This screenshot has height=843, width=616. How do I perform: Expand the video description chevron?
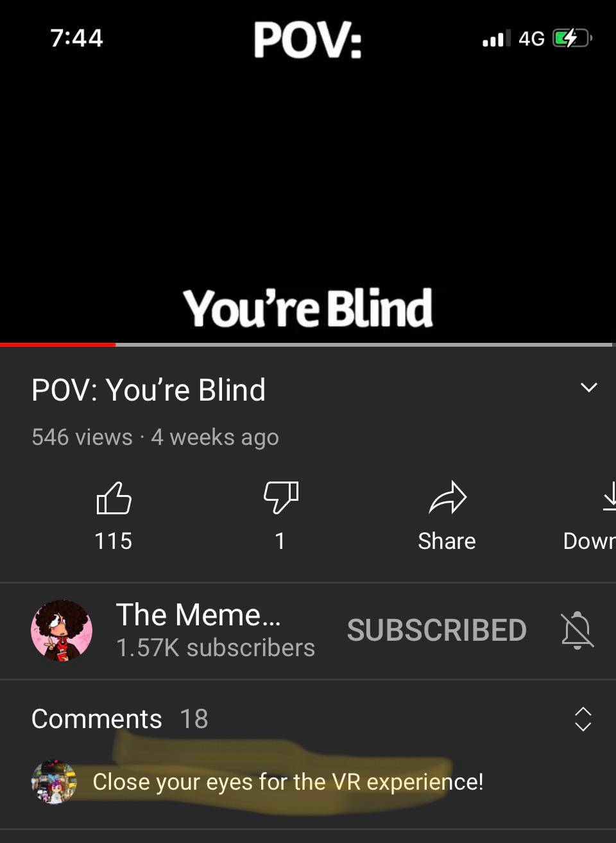click(589, 388)
